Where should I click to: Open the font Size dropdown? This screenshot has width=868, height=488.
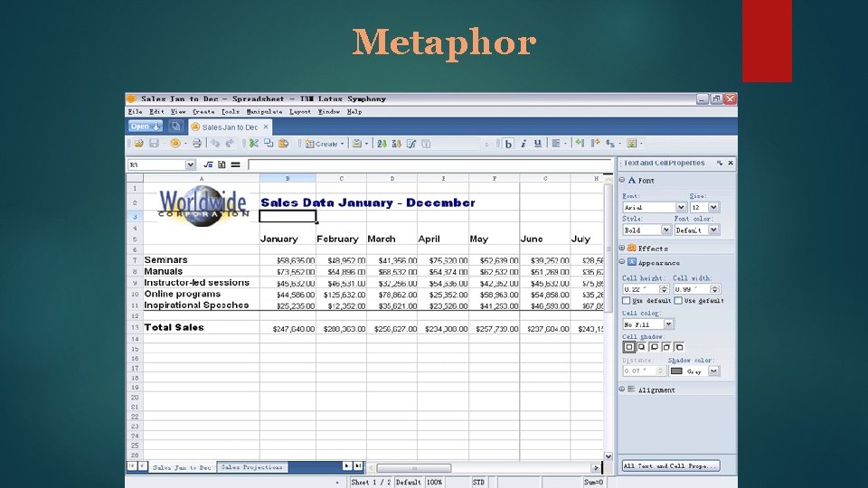pyautogui.click(x=713, y=207)
